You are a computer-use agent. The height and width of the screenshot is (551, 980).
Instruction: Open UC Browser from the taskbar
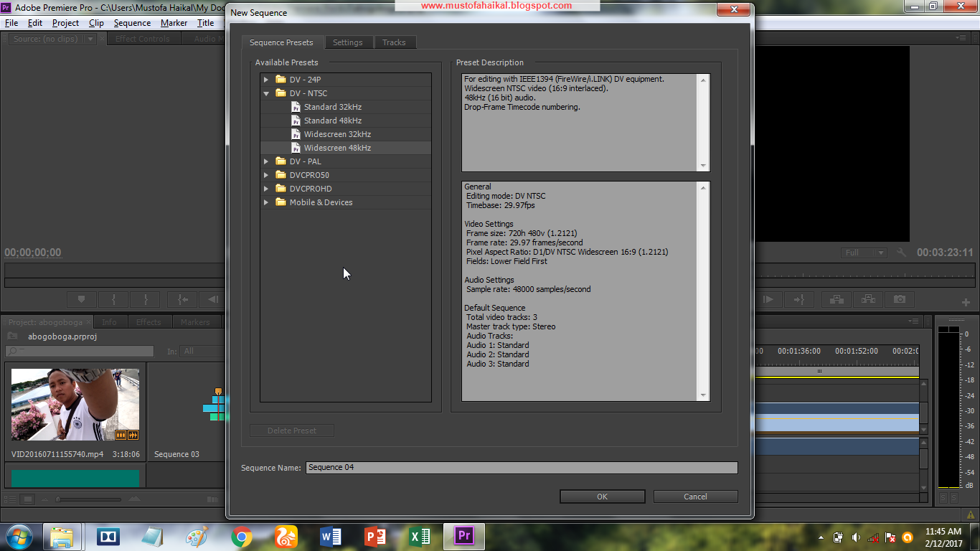286,536
